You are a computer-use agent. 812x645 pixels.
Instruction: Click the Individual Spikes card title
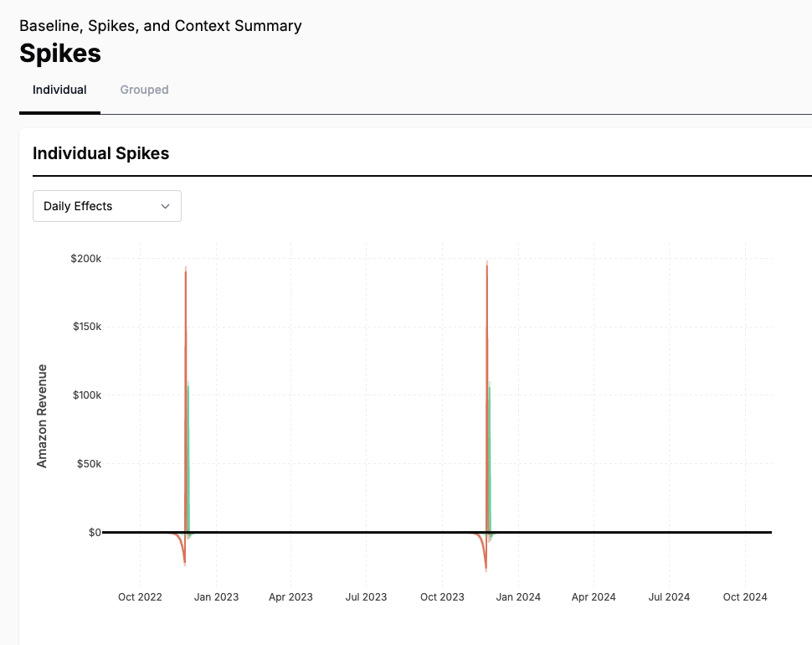(x=100, y=153)
